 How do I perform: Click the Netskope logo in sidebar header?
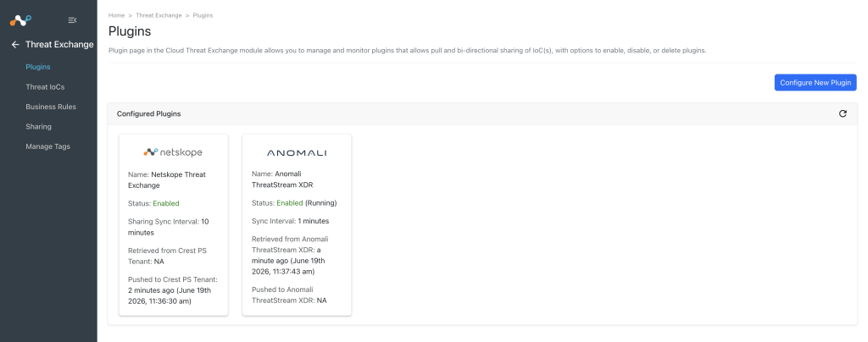pyautogui.click(x=20, y=20)
